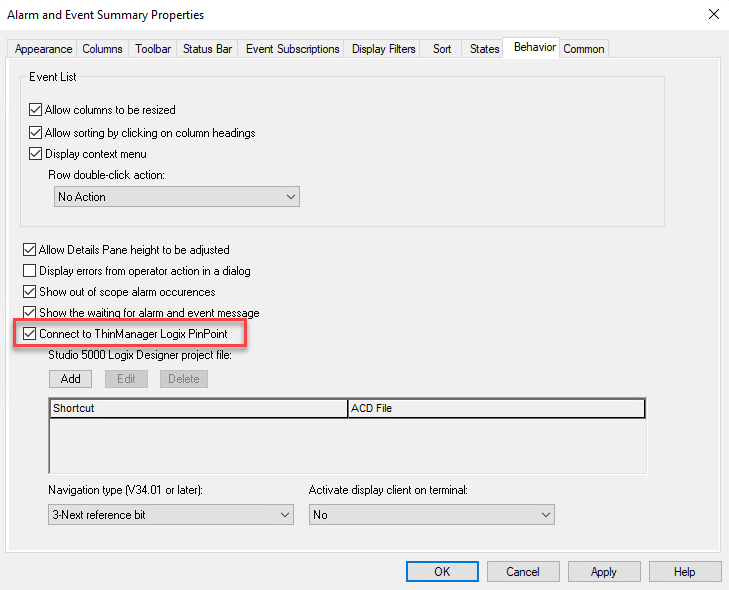The height and width of the screenshot is (590, 729).
Task: Click the Edit button
Action: [x=126, y=379]
